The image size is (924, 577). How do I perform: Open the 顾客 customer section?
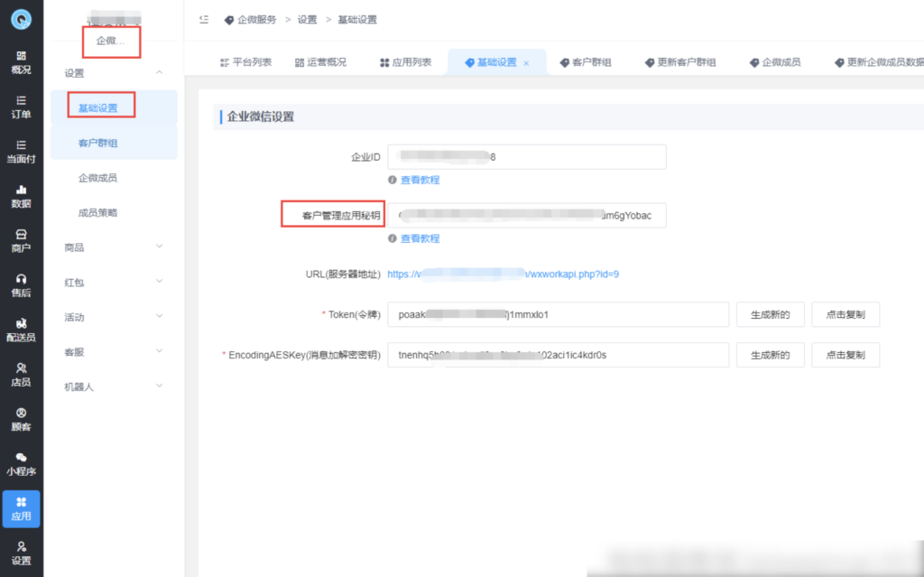click(x=20, y=420)
